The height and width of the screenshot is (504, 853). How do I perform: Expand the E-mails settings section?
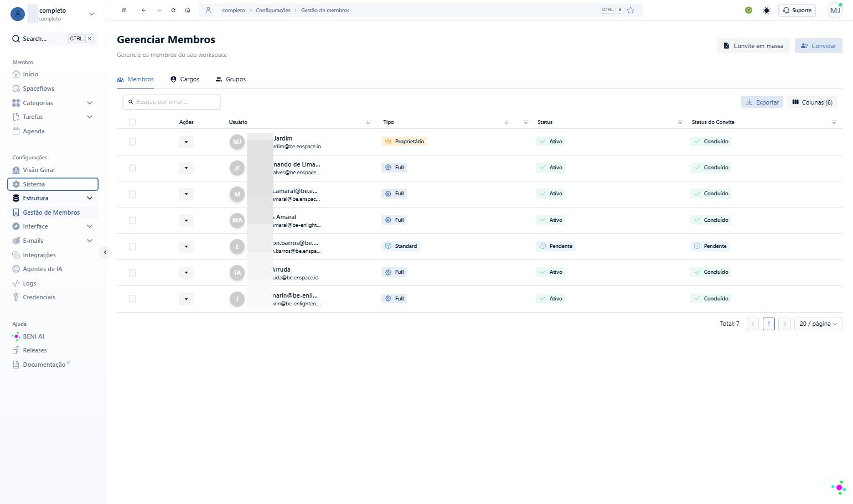click(90, 241)
